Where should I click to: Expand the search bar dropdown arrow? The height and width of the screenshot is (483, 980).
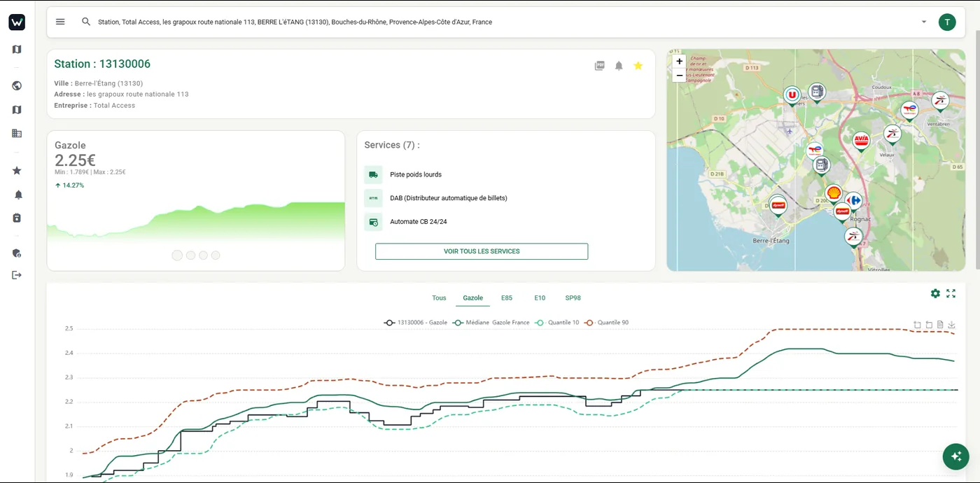coord(923,22)
